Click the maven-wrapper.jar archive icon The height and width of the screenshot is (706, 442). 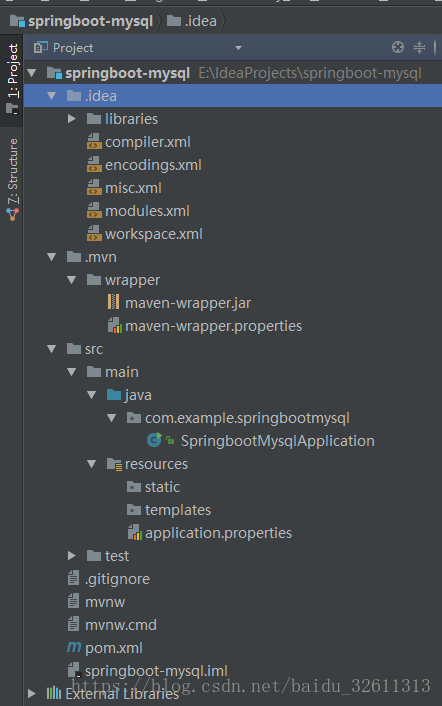click(113, 302)
